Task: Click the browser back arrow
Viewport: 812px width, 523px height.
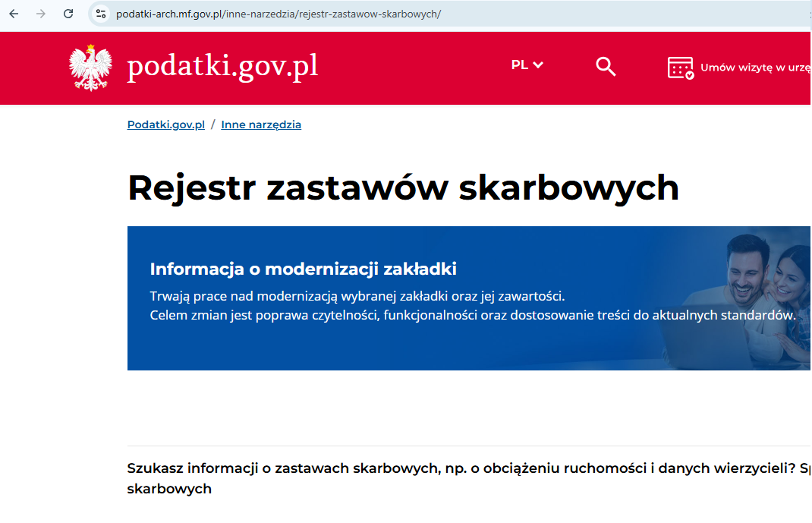Action: pos(13,13)
